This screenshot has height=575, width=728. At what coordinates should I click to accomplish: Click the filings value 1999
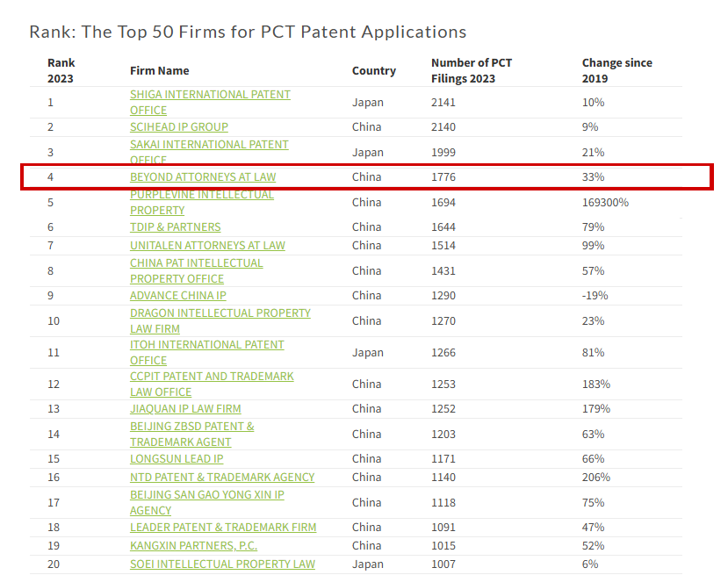point(443,153)
